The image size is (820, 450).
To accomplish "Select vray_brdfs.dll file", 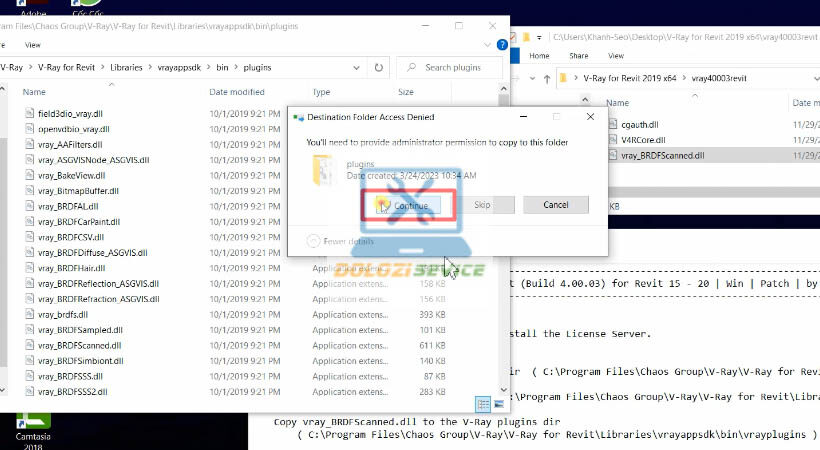I will coord(63,314).
